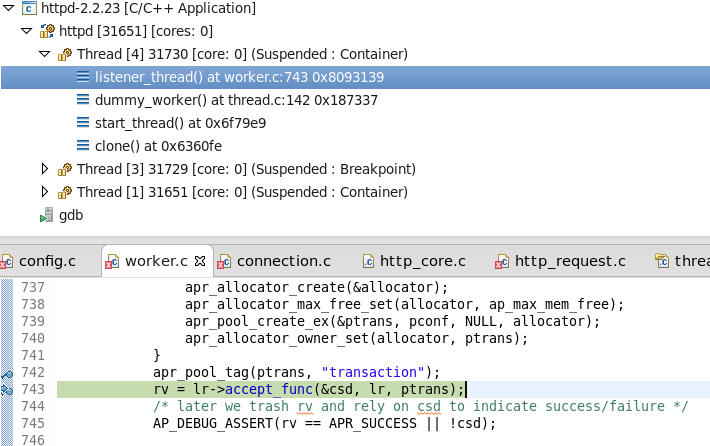
Task: Click the httpd-2.2.23 C/C++ Application launch icon
Action: tap(29, 8)
